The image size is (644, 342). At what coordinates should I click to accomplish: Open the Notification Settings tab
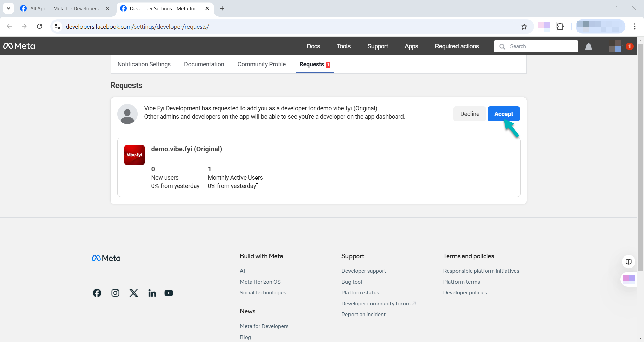tap(144, 64)
